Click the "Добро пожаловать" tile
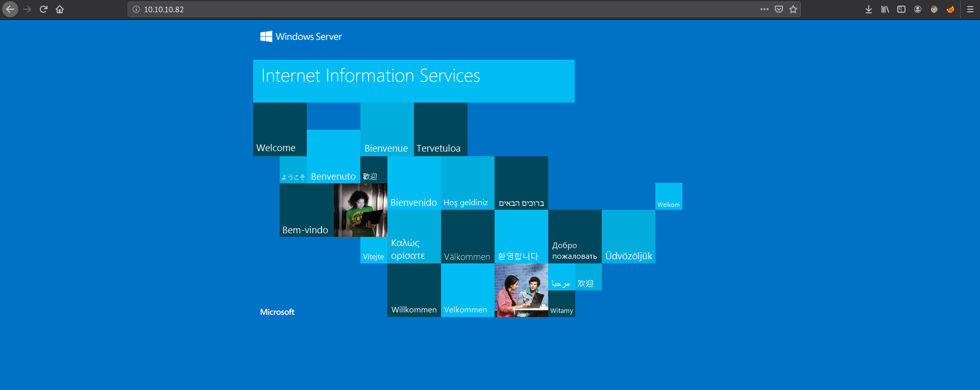The height and width of the screenshot is (390, 980). coord(575,236)
